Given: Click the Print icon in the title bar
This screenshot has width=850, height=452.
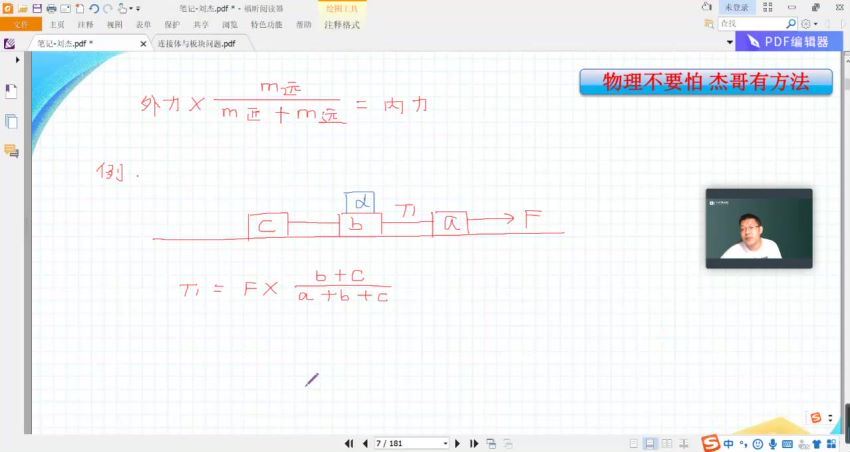Looking at the screenshot, I should 51,8.
